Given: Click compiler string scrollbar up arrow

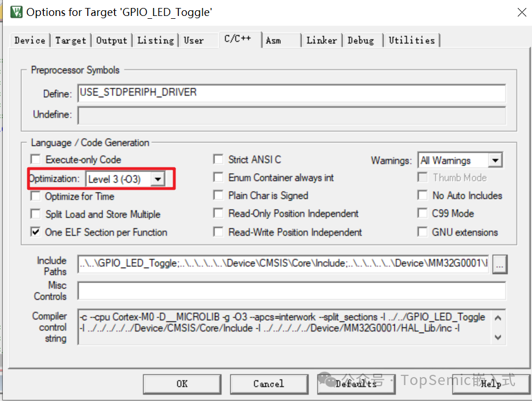Looking at the screenshot, I should tap(498, 318).
